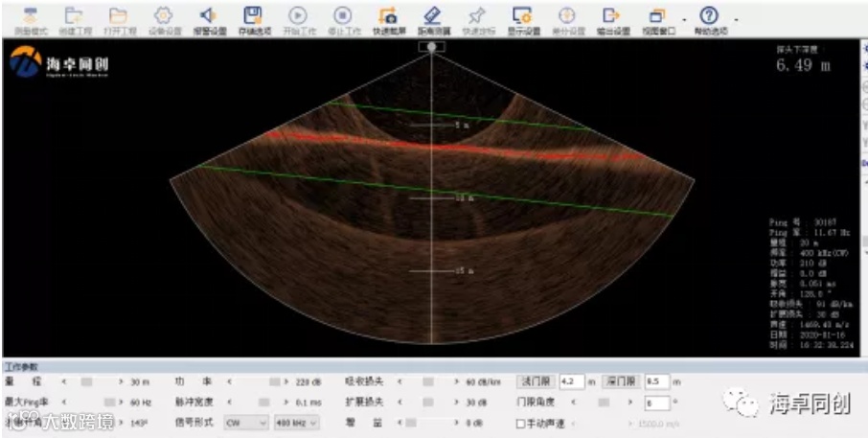This screenshot has width=868, height=438.
Task: Click the 工作参数 panel title
Action: [x=22, y=366]
